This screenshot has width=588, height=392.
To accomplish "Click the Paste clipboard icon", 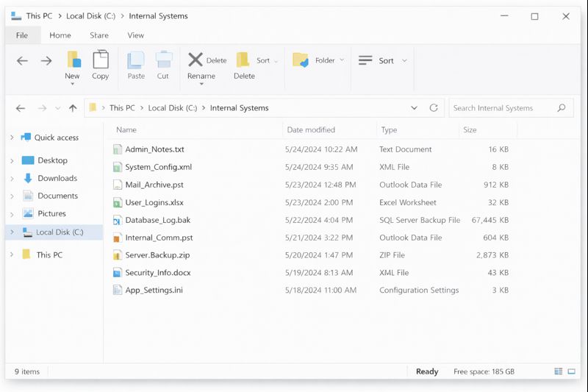I will pos(136,60).
